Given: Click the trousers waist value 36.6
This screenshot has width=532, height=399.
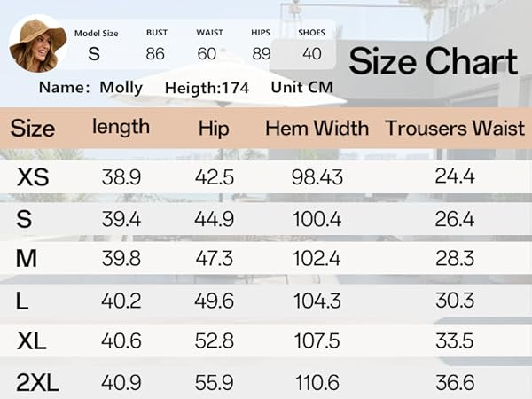Looking at the screenshot, I should 454,382.
